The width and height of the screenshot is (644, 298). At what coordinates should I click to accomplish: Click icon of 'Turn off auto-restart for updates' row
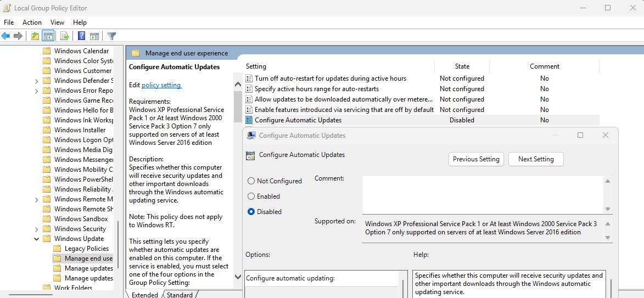click(249, 78)
